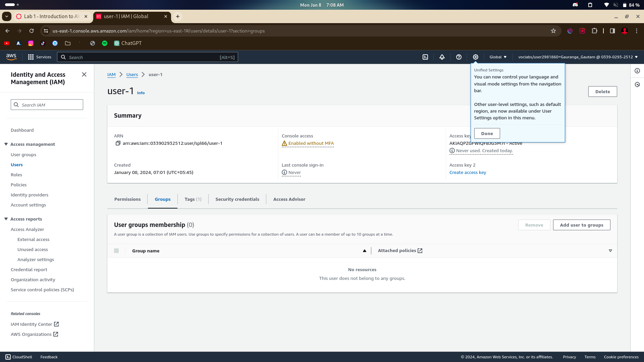The width and height of the screenshot is (644, 362).
Task: Switch to the Permissions tab
Action: tap(127, 199)
